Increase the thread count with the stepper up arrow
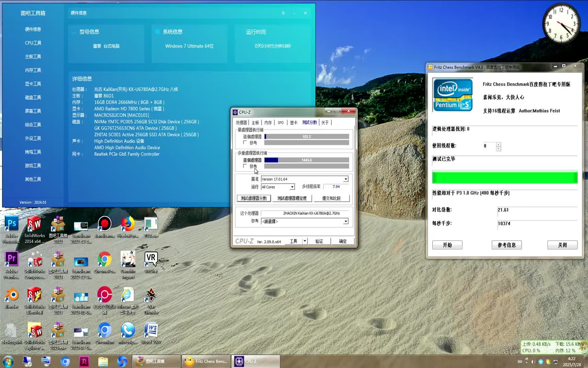The height and width of the screenshot is (368, 588). pyautogui.click(x=499, y=144)
